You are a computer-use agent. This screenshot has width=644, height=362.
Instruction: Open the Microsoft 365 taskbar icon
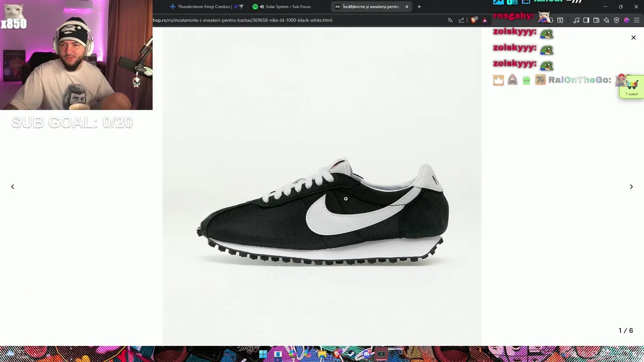tap(293, 354)
